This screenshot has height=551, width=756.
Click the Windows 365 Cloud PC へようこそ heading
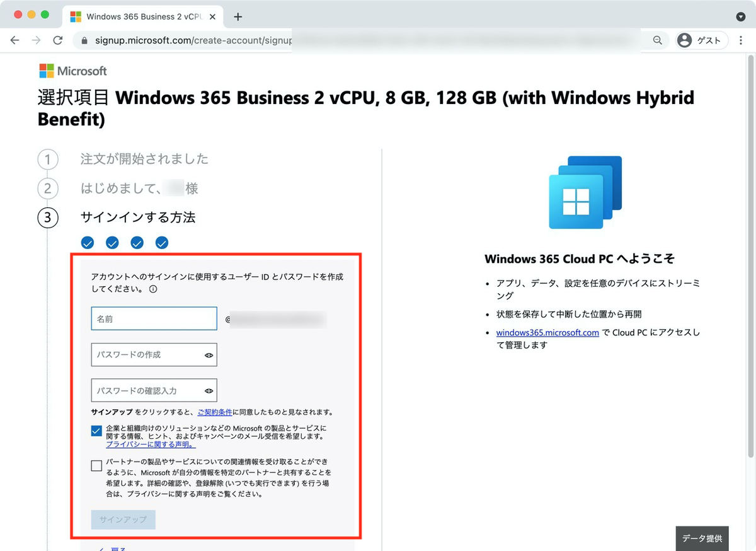point(580,259)
